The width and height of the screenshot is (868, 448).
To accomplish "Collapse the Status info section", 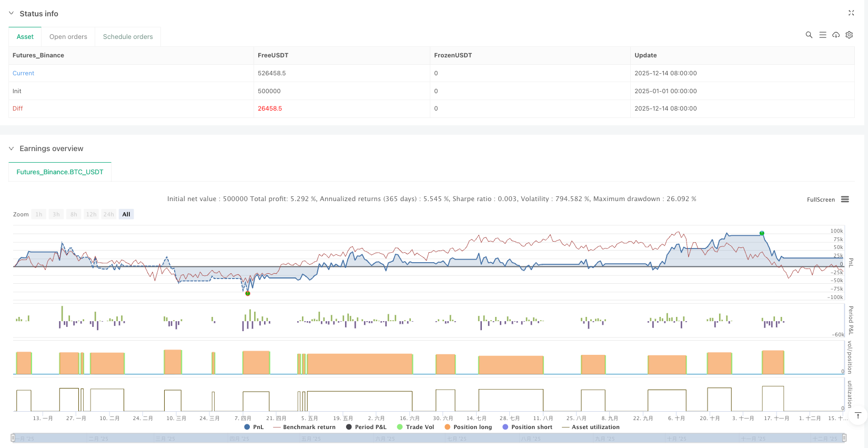I will tap(12, 14).
